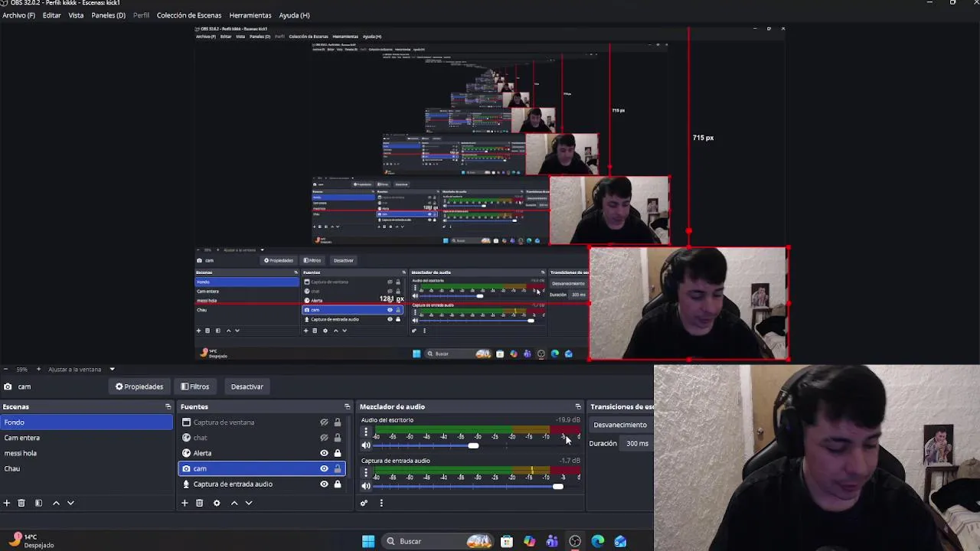Switch to the Chau scene
The width and height of the screenshot is (980, 551).
pos(87,468)
